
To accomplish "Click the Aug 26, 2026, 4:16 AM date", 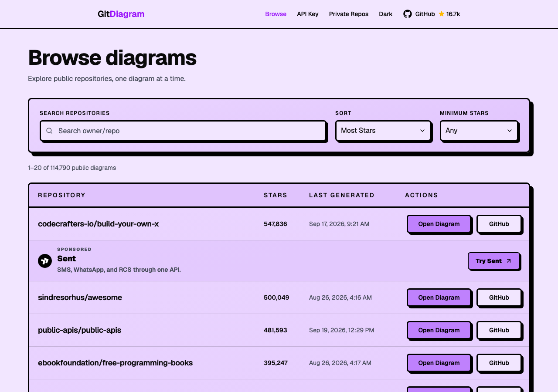I will point(340,297).
